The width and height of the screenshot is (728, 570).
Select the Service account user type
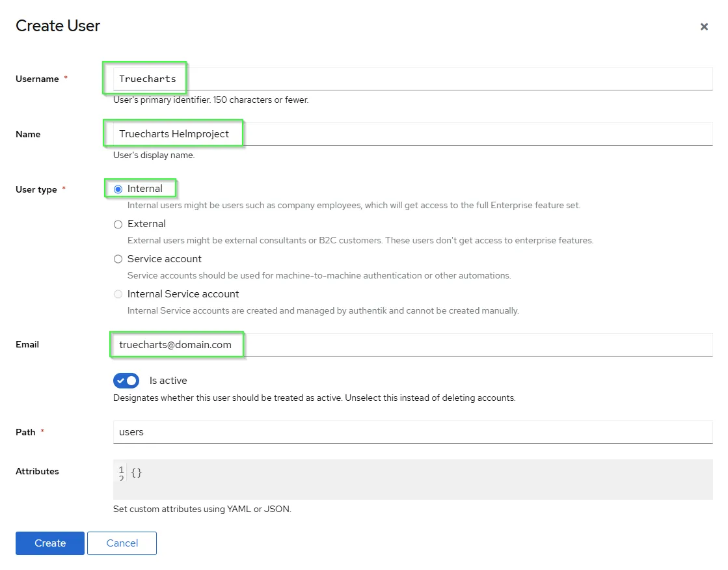[118, 259]
